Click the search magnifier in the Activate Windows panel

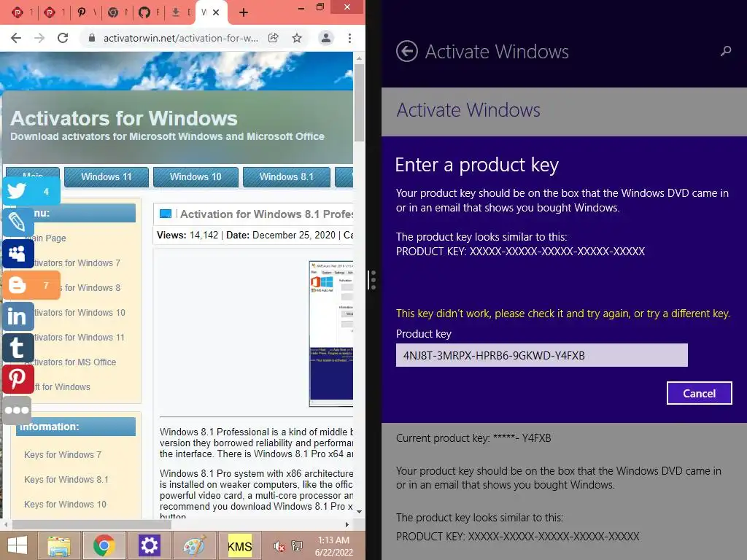726,51
